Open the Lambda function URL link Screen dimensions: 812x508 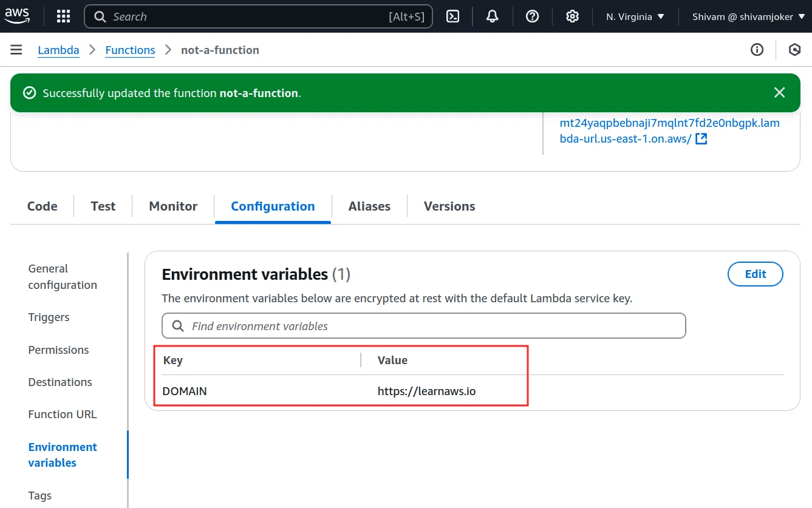(x=669, y=130)
